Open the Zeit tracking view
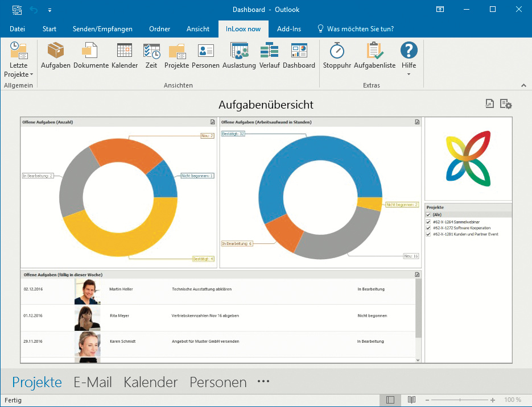Viewport: 532px width, 407px height. pyautogui.click(x=151, y=56)
